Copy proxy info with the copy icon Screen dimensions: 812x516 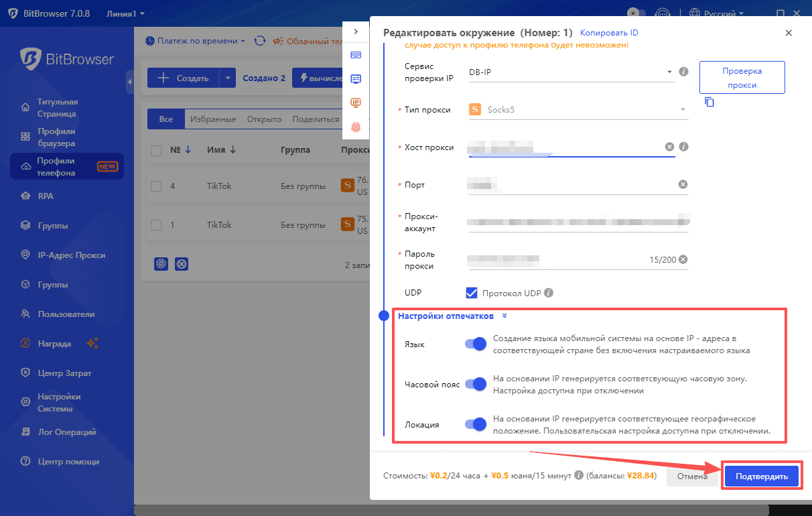point(709,102)
